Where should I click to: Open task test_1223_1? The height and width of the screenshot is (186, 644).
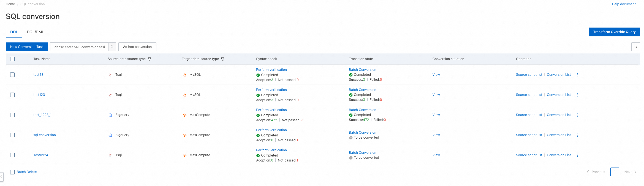42,115
